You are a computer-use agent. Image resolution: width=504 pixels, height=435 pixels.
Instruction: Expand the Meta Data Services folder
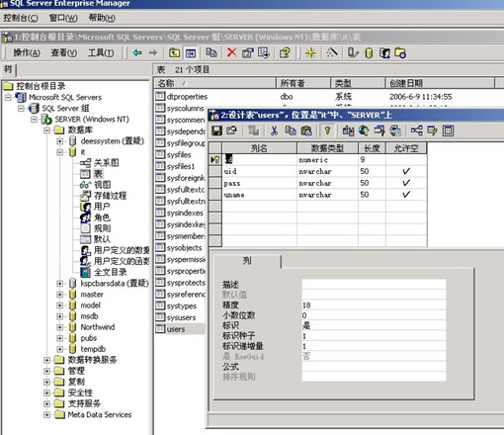[x=46, y=415]
